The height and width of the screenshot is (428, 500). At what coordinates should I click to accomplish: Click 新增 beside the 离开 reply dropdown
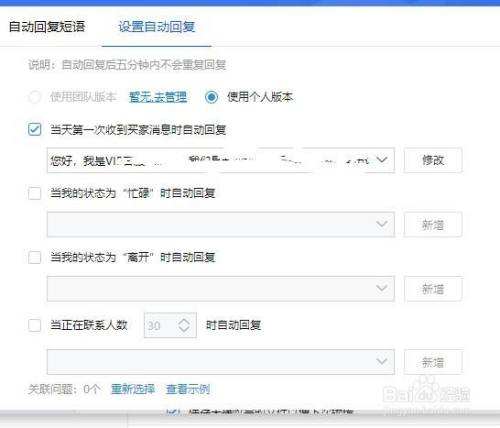(x=433, y=289)
